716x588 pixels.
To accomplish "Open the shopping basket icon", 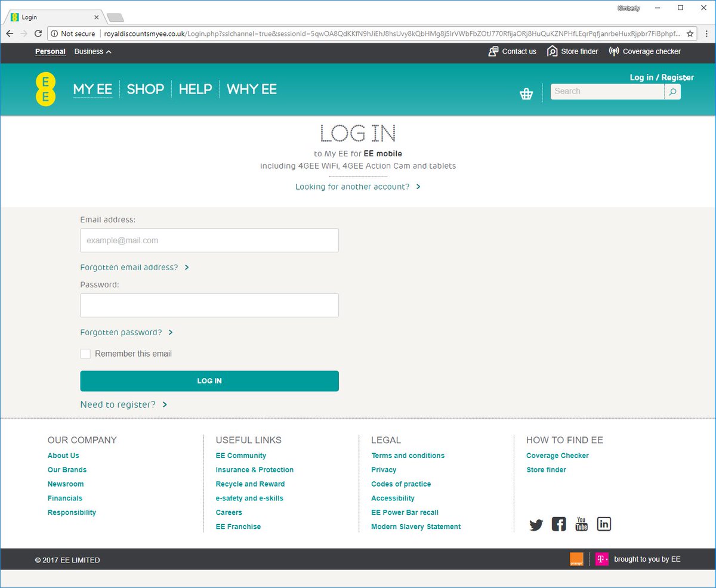I will (526, 94).
